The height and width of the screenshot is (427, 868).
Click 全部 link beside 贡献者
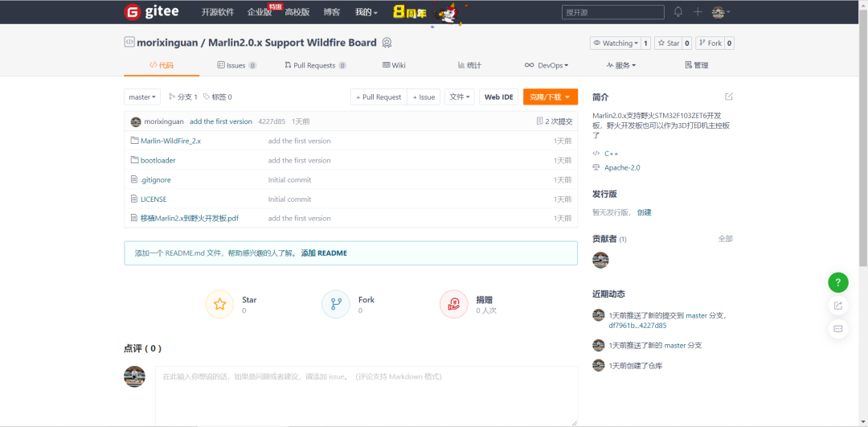(x=725, y=239)
